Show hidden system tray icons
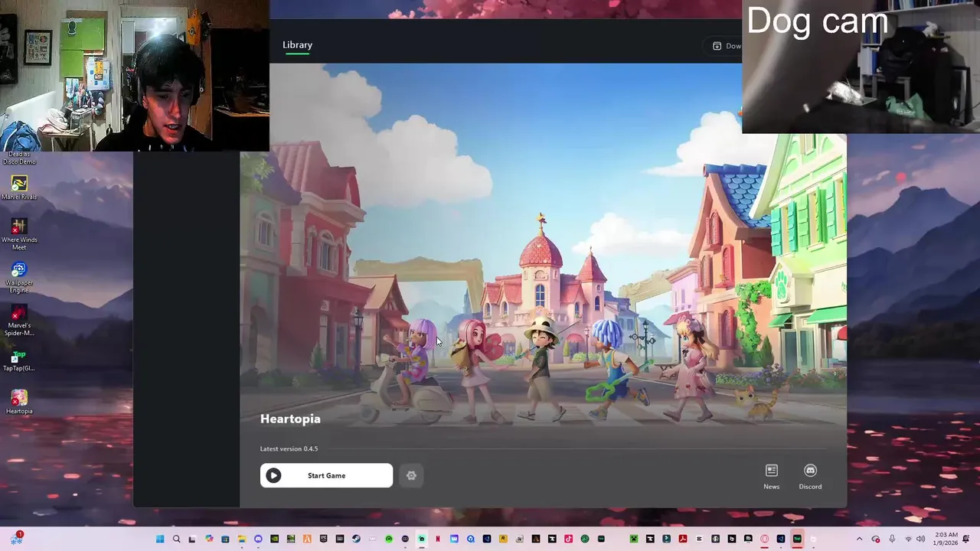 [859, 539]
